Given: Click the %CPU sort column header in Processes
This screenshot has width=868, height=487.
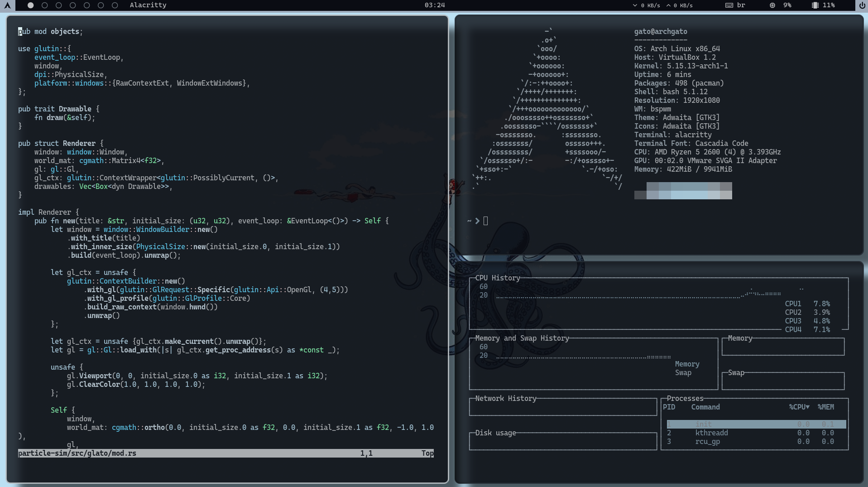Looking at the screenshot, I should [x=799, y=407].
